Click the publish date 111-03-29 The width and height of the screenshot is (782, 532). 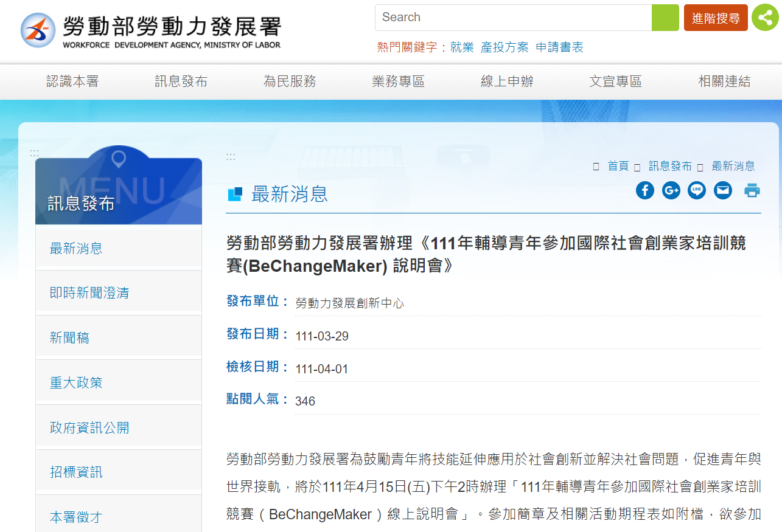click(322, 336)
